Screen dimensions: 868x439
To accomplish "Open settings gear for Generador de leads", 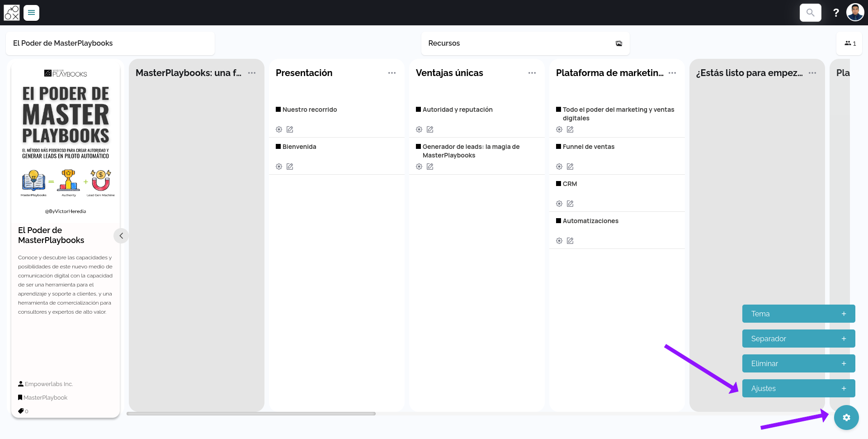I will click(419, 167).
